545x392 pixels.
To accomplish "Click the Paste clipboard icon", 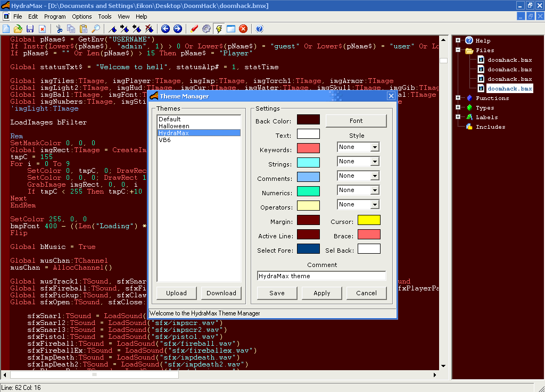I will (84, 29).
